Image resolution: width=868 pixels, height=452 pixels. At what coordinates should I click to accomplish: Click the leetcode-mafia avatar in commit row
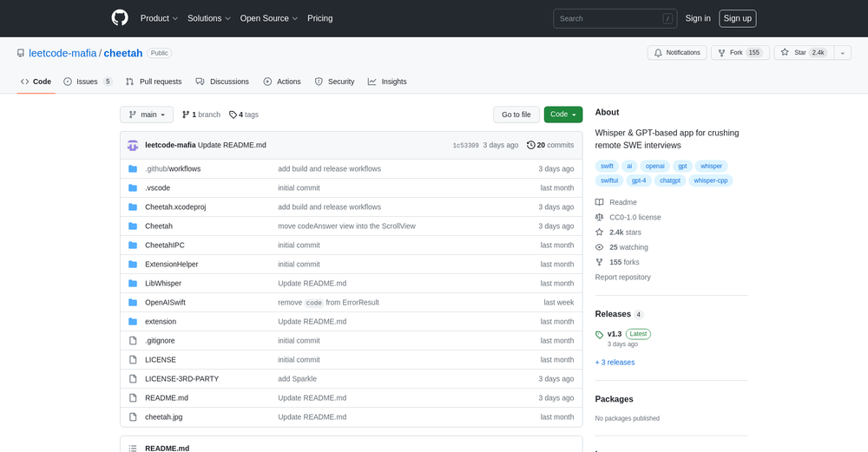pyautogui.click(x=133, y=145)
